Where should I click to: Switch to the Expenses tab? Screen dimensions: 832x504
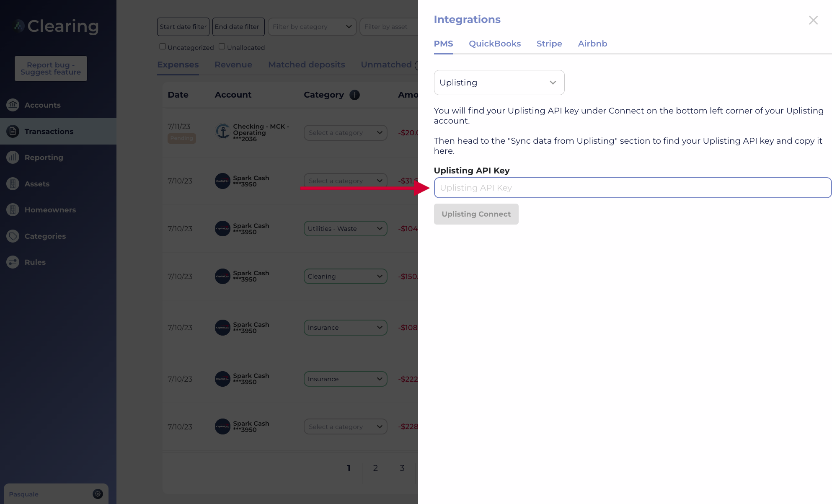[178, 65]
